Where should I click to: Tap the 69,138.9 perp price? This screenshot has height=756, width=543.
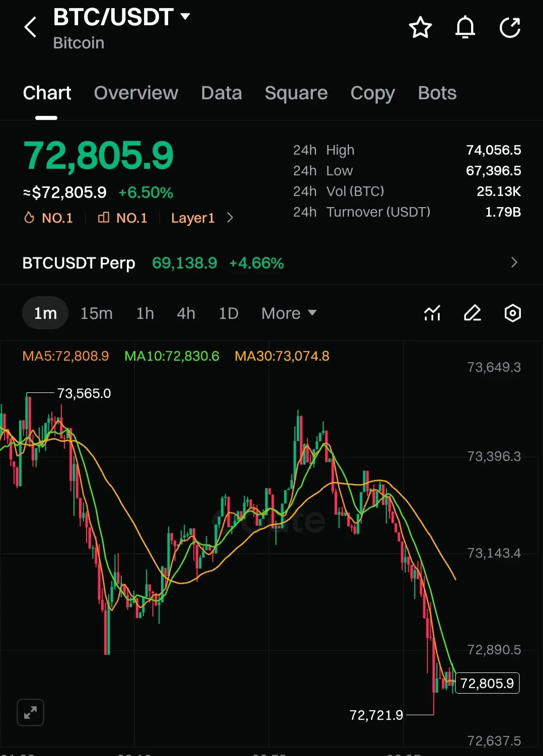(x=185, y=263)
